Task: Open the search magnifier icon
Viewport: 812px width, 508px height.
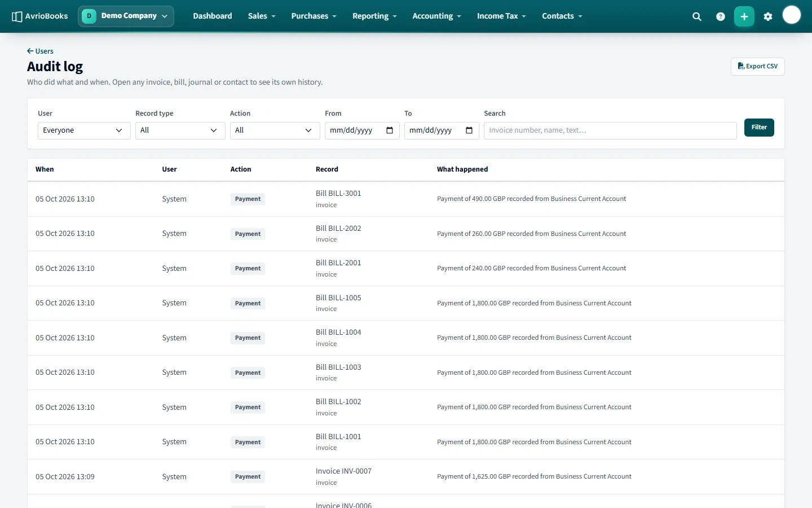Action: 697,16
